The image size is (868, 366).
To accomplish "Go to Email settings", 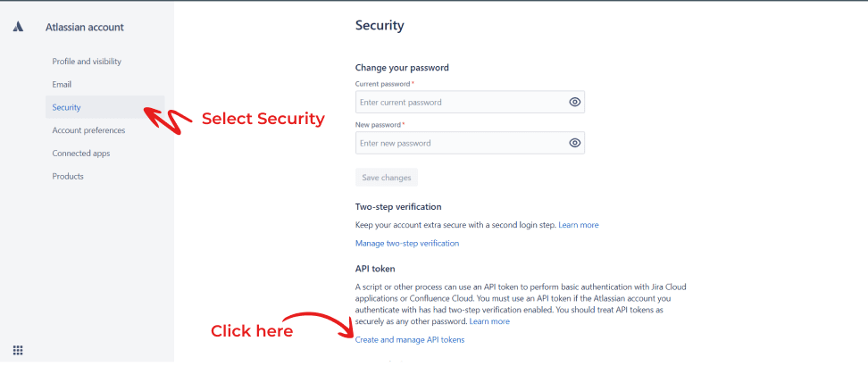I will pos(62,85).
